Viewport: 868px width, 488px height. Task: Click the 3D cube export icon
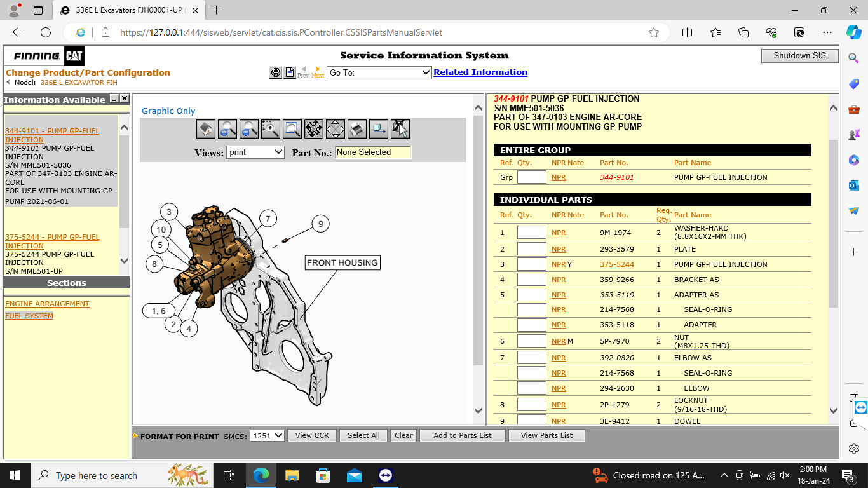point(378,128)
